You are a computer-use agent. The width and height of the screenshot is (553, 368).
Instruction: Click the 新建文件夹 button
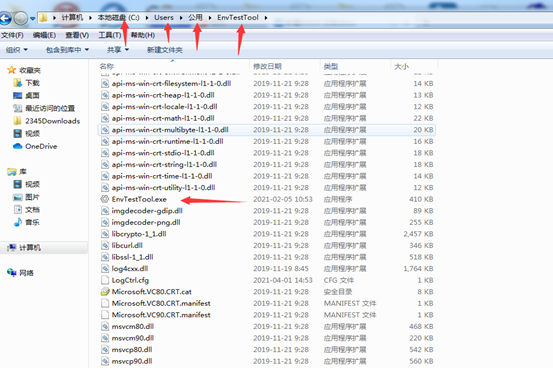[x=165, y=50]
